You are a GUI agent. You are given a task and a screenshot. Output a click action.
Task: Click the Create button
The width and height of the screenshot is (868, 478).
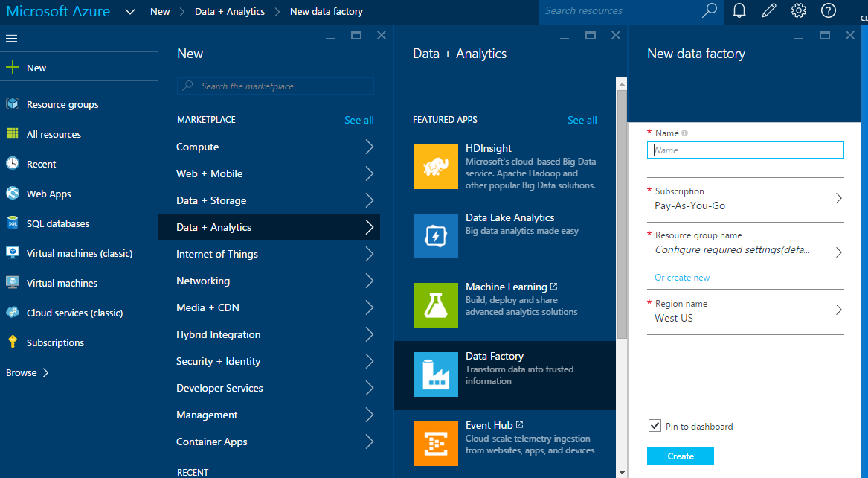(681, 456)
